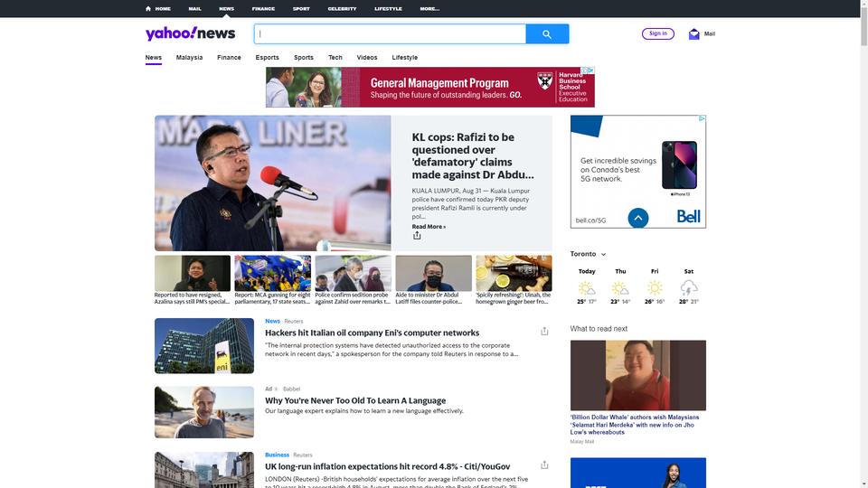Screen dimensions: 868x488
Task: Open the Lifestyle section tab
Action: click(405, 58)
